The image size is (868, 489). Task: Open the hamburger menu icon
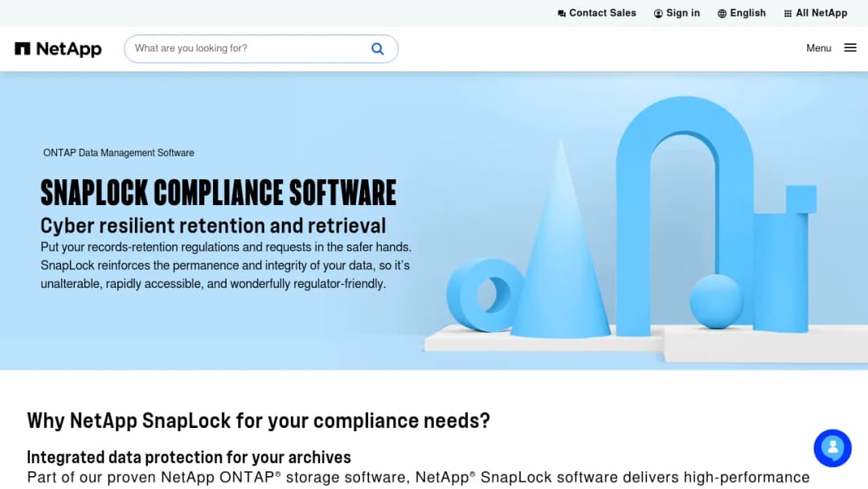click(850, 48)
